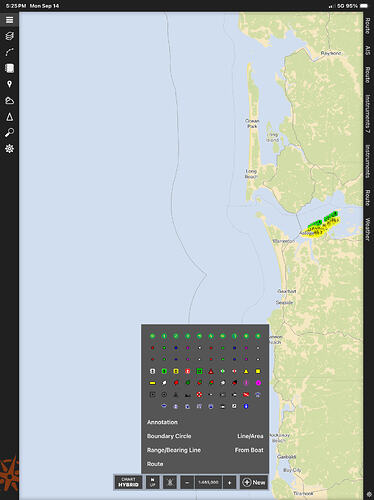Open the routes tool in sidebar
Image resolution: width=374 pixels, height=500 pixels.
click(x=9, y=52)
